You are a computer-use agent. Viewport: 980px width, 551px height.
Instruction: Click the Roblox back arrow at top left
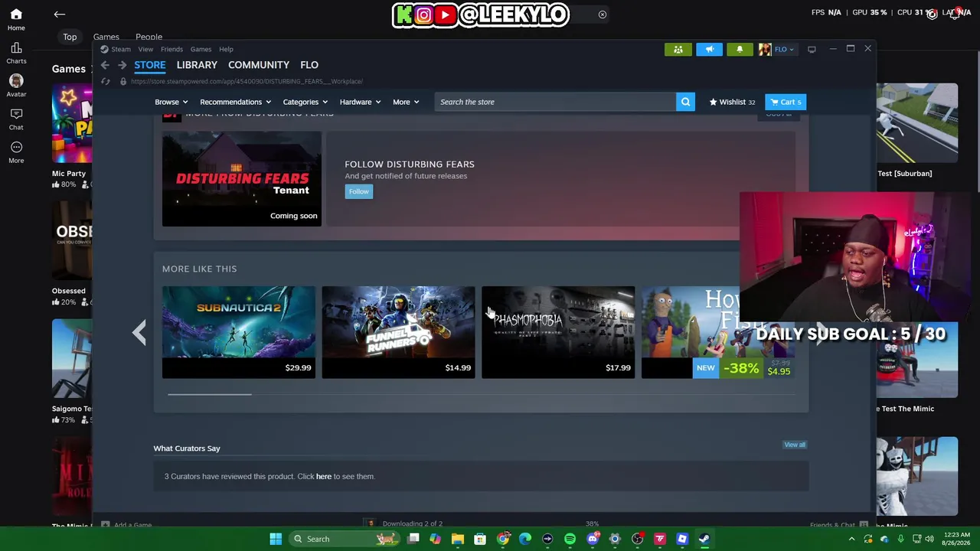(x=60, y=14)
